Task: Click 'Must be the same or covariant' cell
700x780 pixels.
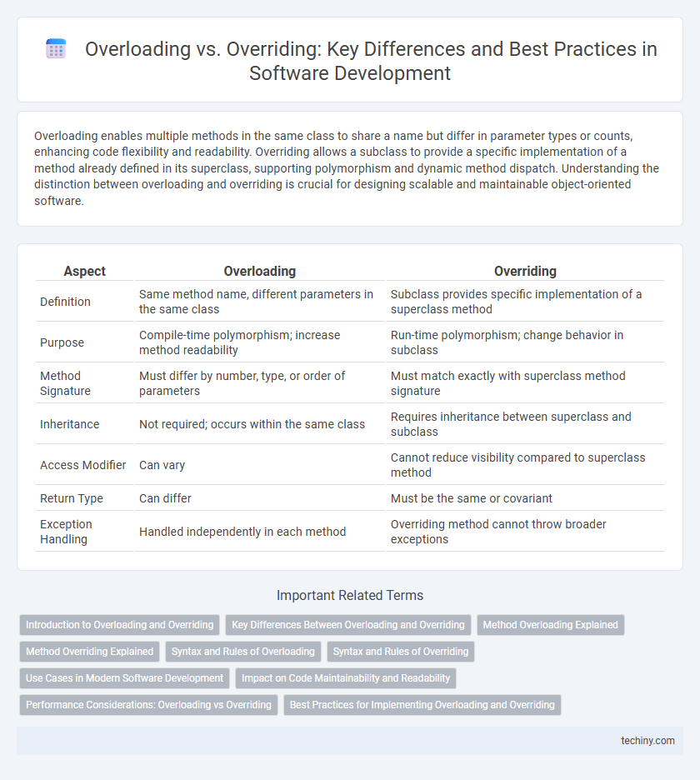Action: [525, 498]
